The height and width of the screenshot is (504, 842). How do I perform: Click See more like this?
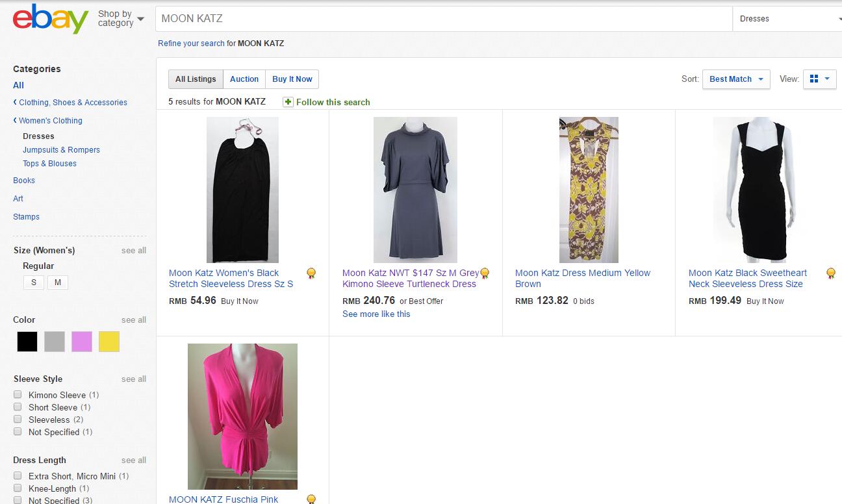376,314
